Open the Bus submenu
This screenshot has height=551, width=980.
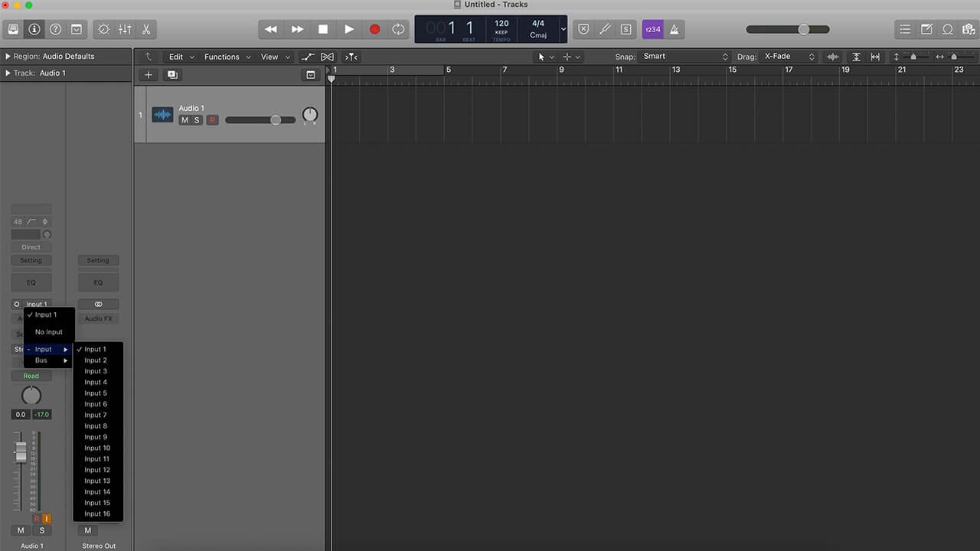pos(49,360)
